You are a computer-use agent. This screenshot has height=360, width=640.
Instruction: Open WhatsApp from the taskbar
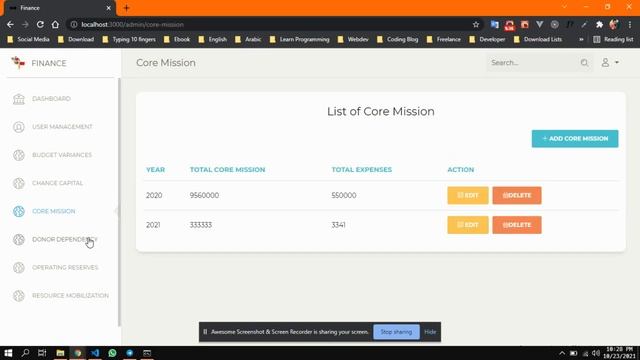click(x=112, y=353)
